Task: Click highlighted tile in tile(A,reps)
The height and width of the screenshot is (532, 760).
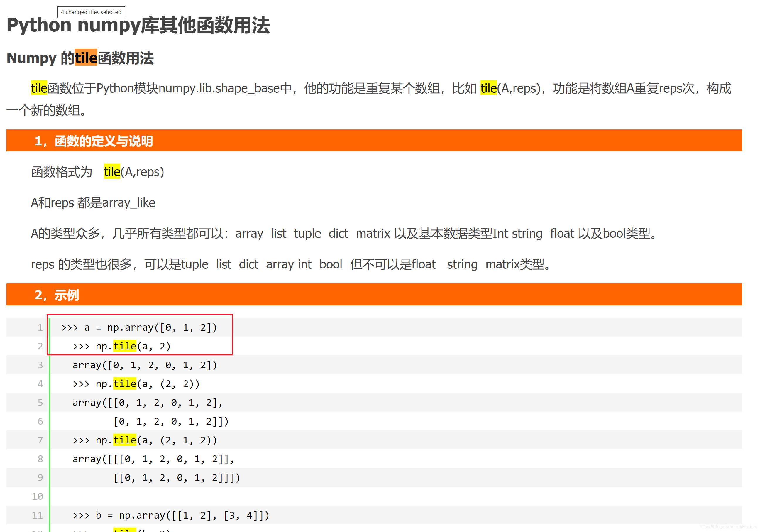Action: click(x=488, y=88)
